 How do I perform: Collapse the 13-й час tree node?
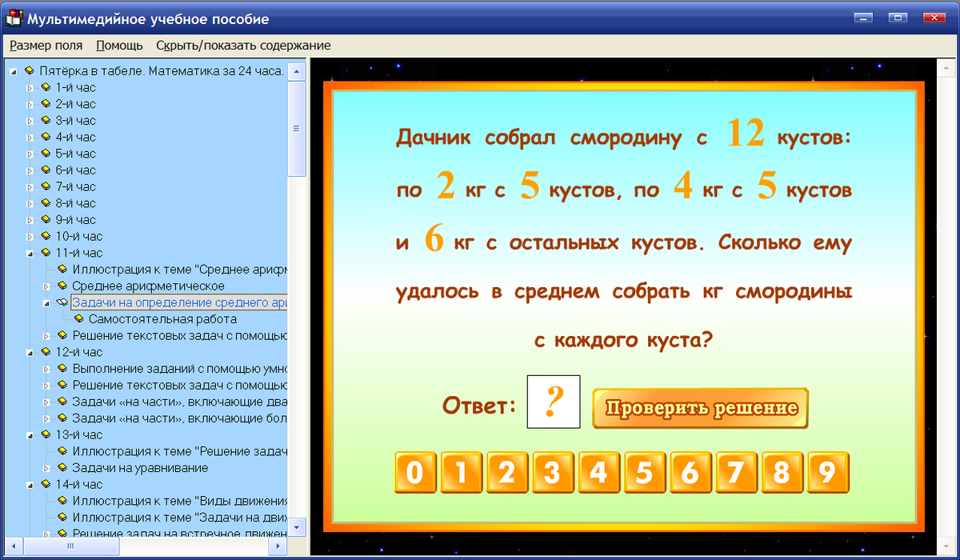(x=30, y=434)
